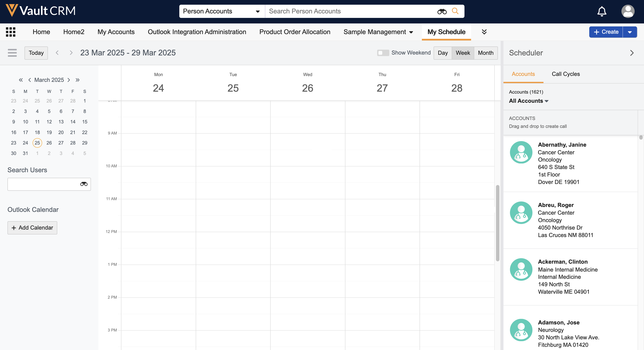Click the notifications bell icon
The height and width of the screenshot is (350, 644).
click(601, 11)
